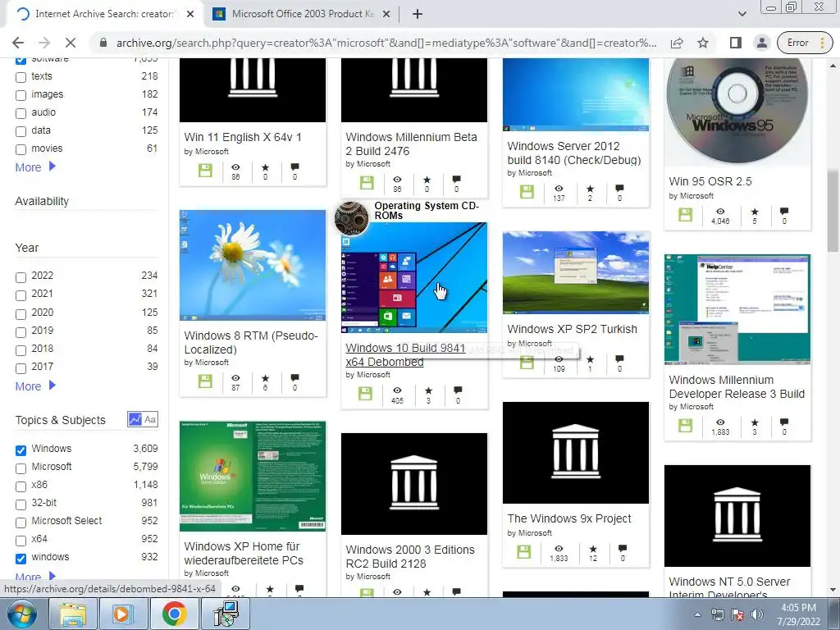Image resolution: width=840 pixels, height=630 pixels.
Task: Open Operating System CD-ROMs collection icon
Action: 351,217
